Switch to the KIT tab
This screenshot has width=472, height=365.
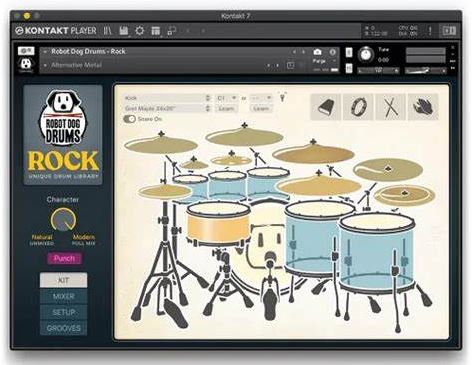point(64,280)
